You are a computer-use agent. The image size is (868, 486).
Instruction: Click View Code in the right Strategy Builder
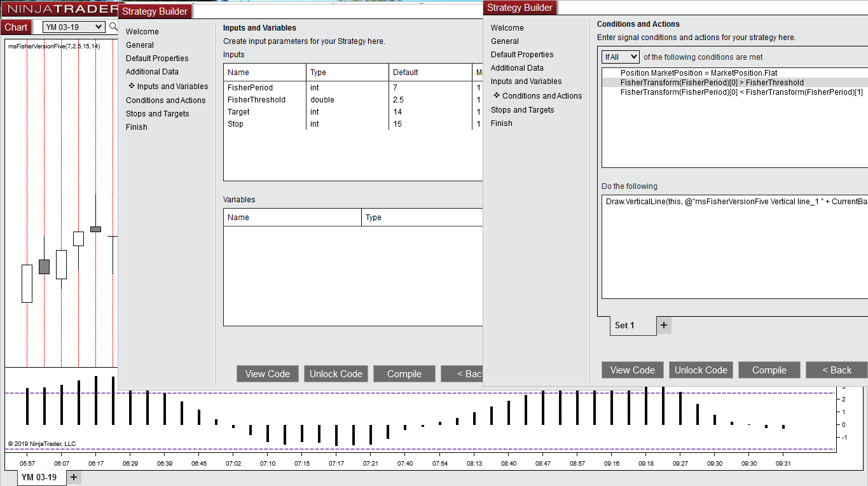(633, 370)
